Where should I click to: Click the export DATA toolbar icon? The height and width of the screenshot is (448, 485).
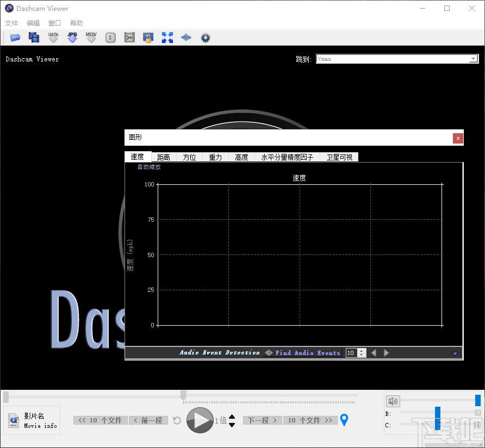pos(53,38)
